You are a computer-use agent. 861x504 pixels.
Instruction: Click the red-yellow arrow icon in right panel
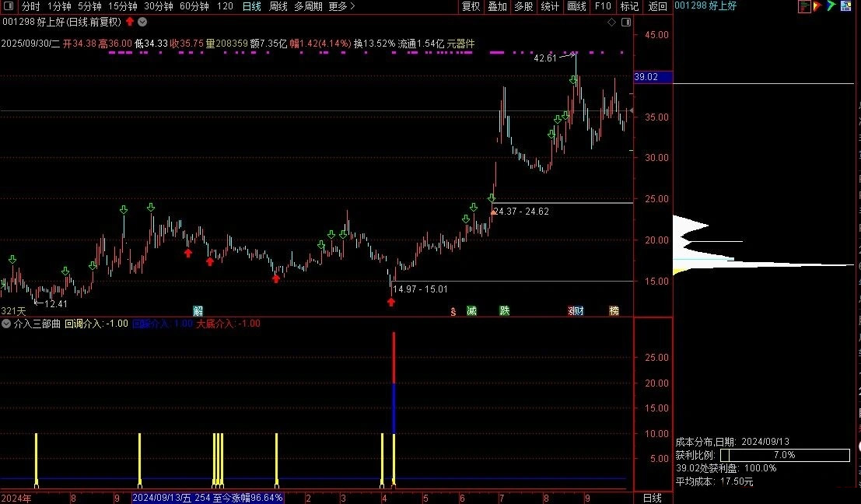coord(817,6)
